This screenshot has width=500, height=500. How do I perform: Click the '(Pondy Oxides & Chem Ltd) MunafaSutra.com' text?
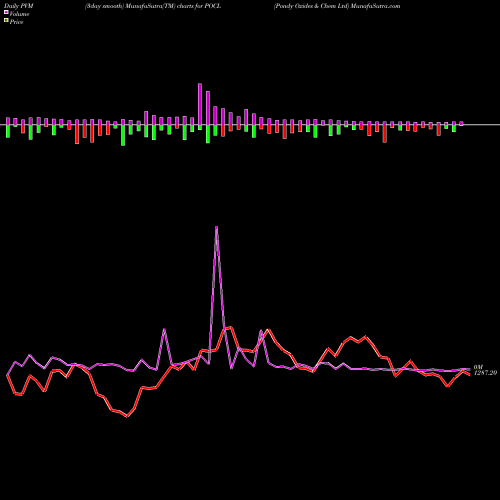[337, 6]
